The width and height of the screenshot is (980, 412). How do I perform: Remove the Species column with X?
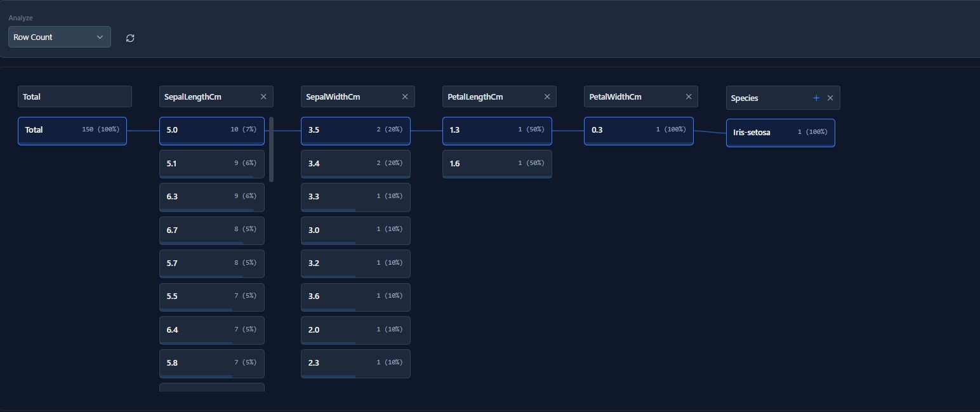coord(830,98)
